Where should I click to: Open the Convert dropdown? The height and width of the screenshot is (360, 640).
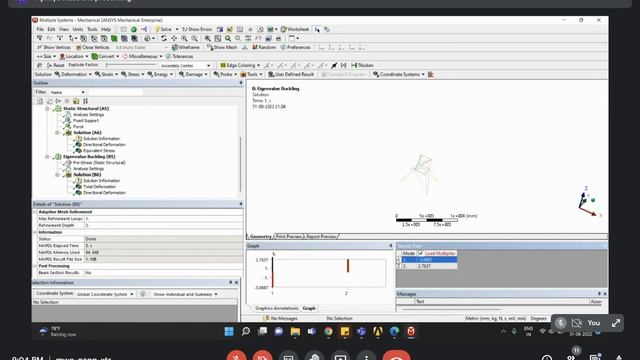(x=105, y=56)
